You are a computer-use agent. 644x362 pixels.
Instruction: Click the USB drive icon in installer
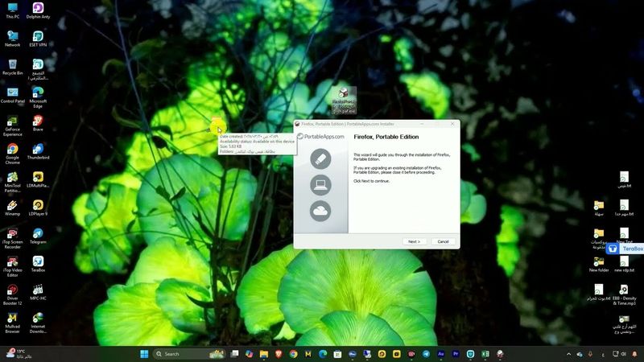coord(320,158)
